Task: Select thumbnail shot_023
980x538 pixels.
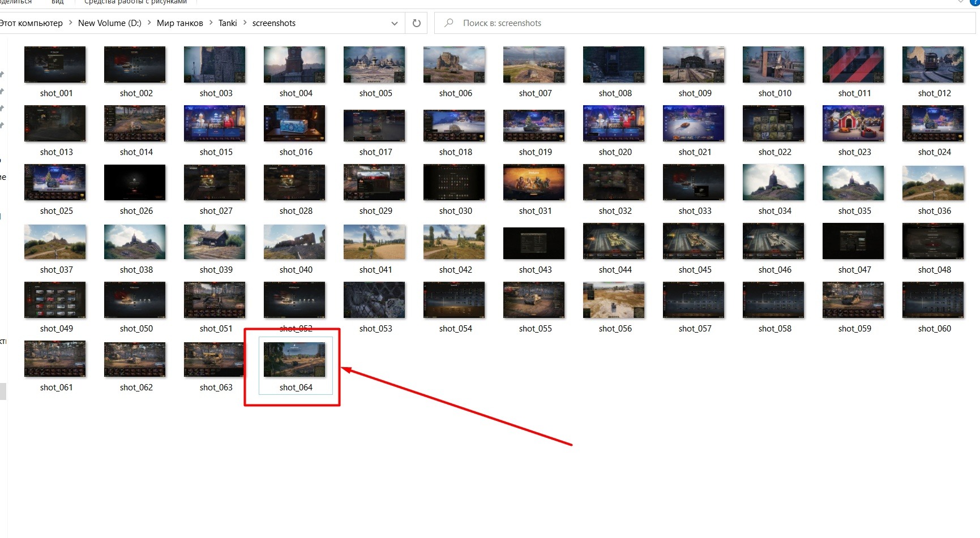Action: pos(853,123)
